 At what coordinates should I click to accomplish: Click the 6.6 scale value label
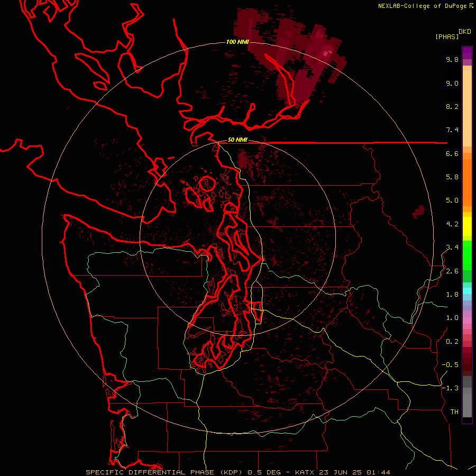click(x=452, y=153)
